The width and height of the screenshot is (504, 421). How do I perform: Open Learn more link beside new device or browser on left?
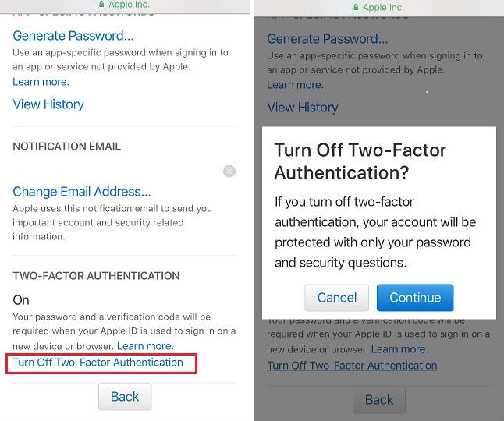pyautogui.click(x=145, y=346)
